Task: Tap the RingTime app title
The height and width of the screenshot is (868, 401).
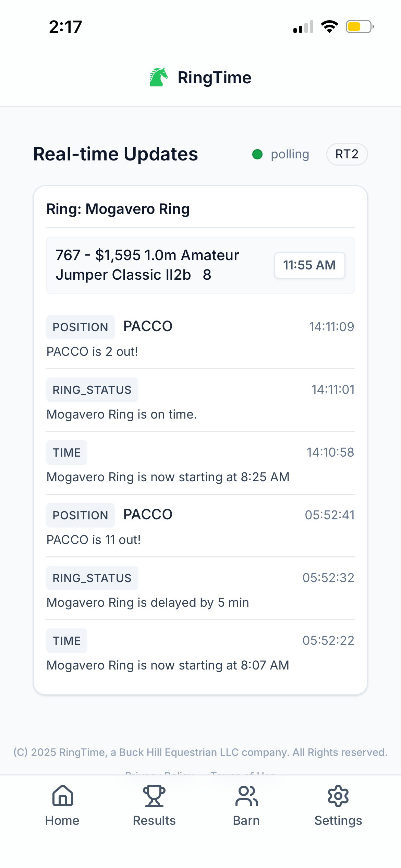Action: point(214,77)
